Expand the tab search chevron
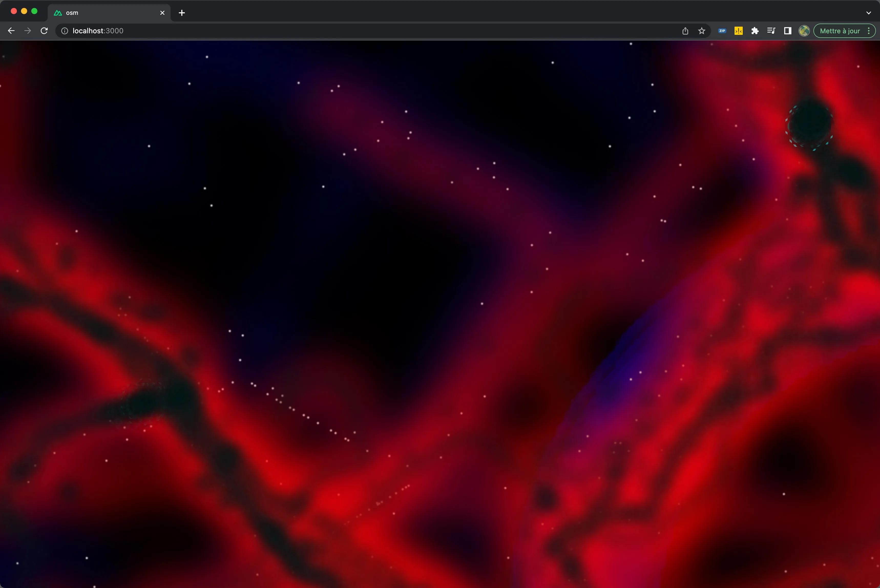This screenshot has width=880, height=588. pos(868,13)
